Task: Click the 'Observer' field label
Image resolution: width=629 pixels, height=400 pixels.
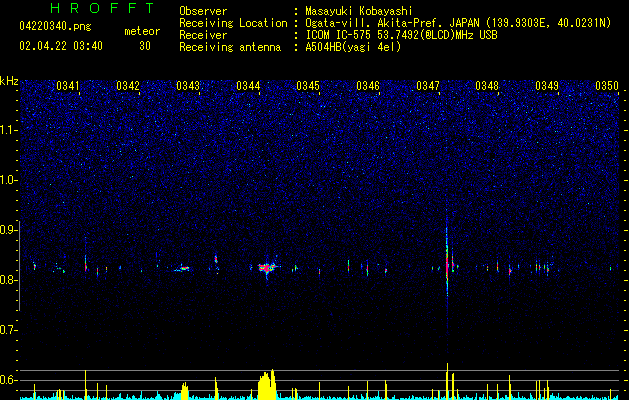Action: 203,11
